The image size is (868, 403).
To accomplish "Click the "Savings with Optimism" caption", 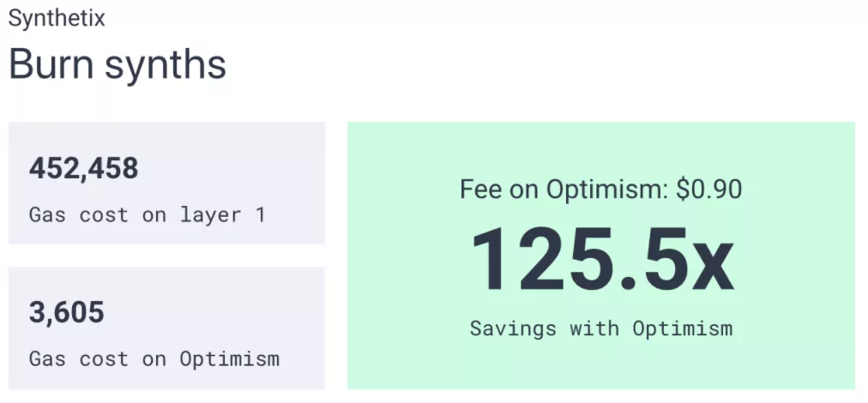I will pos(601,328).
